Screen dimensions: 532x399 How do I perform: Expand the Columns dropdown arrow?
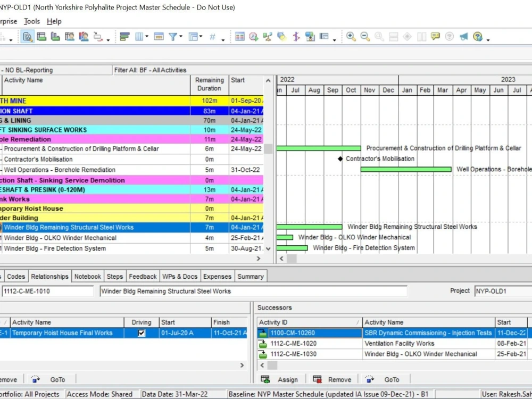click(x=147, y=36)
